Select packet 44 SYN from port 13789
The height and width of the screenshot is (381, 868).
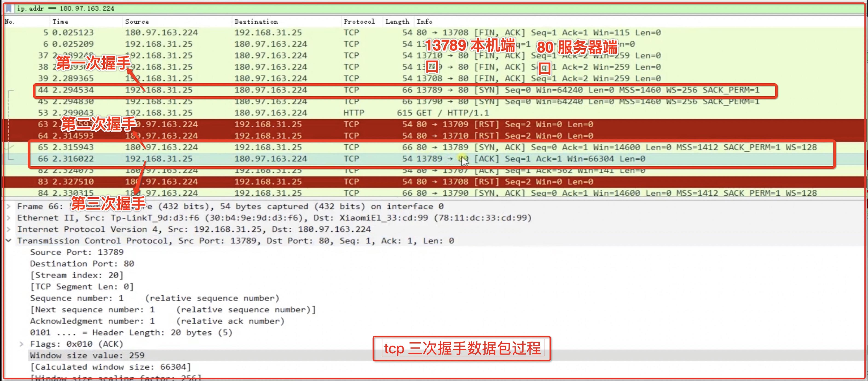pyautogui.click(x=434, y=90)
